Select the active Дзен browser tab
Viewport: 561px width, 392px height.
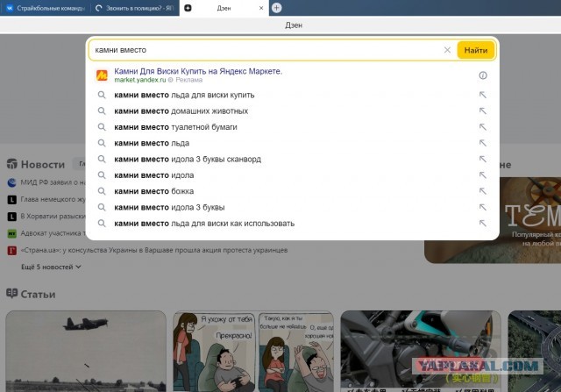click(x=224, y=8)
